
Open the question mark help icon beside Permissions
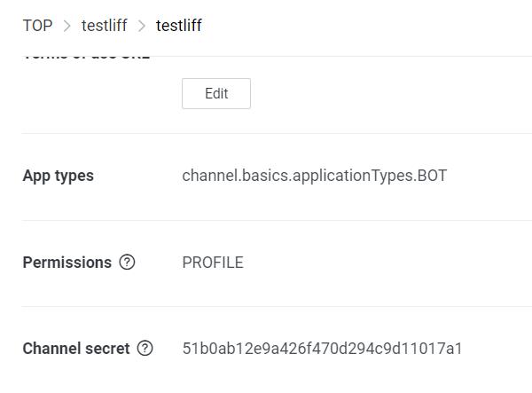[127, 262]
